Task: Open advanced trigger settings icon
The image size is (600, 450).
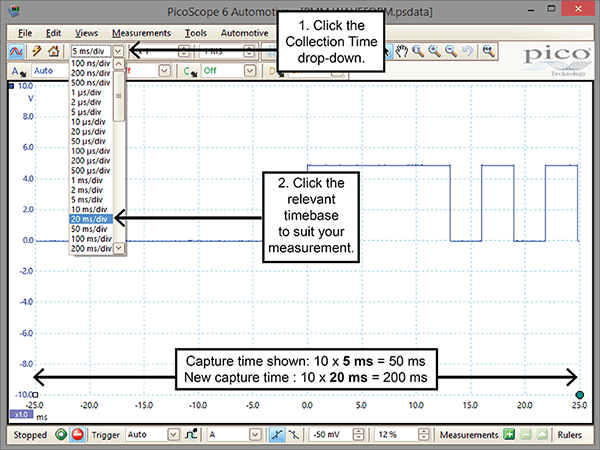Action: (191, 435)
